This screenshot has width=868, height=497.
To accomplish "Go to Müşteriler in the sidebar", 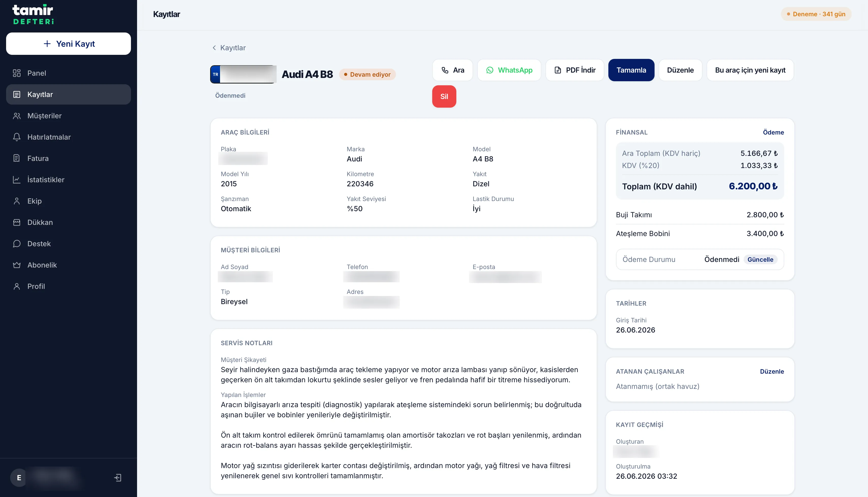I will coord(68,116).
